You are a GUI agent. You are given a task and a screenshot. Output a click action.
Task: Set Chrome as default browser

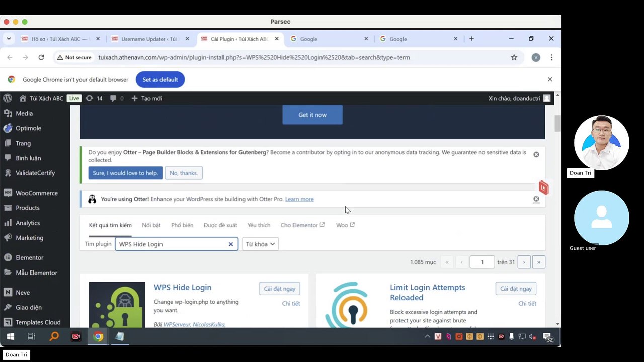(160, 79)
